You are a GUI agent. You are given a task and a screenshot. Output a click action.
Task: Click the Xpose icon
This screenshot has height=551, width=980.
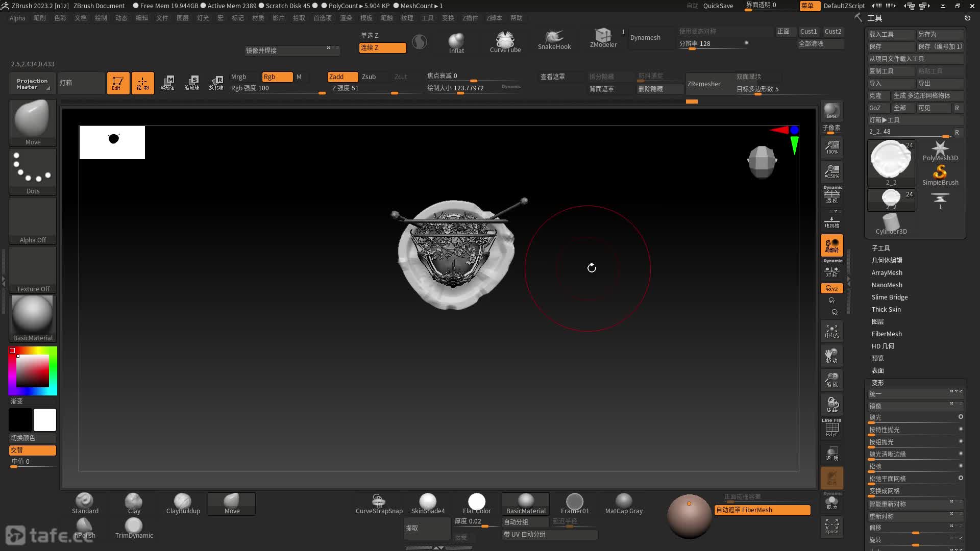tap(831, 527)
